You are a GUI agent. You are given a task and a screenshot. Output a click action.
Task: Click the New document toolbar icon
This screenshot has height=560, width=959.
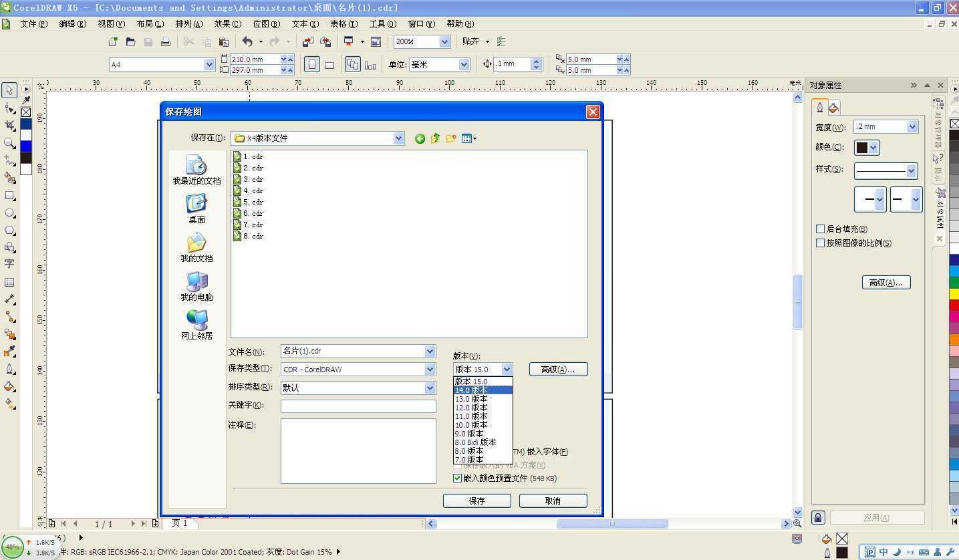(x=113, y=41)
